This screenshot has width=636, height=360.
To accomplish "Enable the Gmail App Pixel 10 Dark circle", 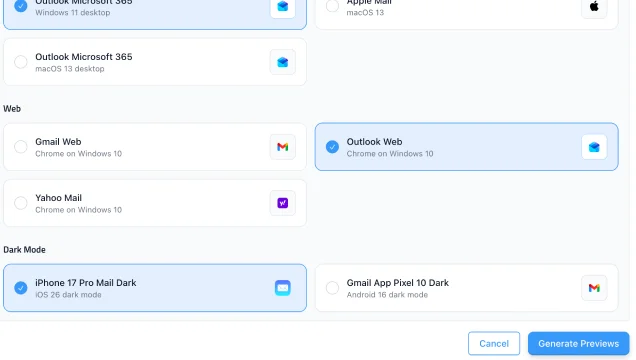I will [x=332, y=288].
